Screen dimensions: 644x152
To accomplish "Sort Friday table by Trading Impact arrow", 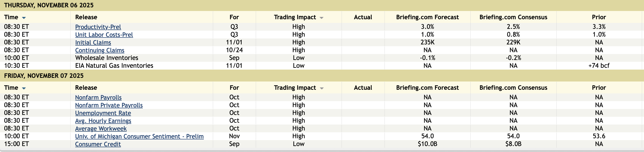I will coord(322,88).
